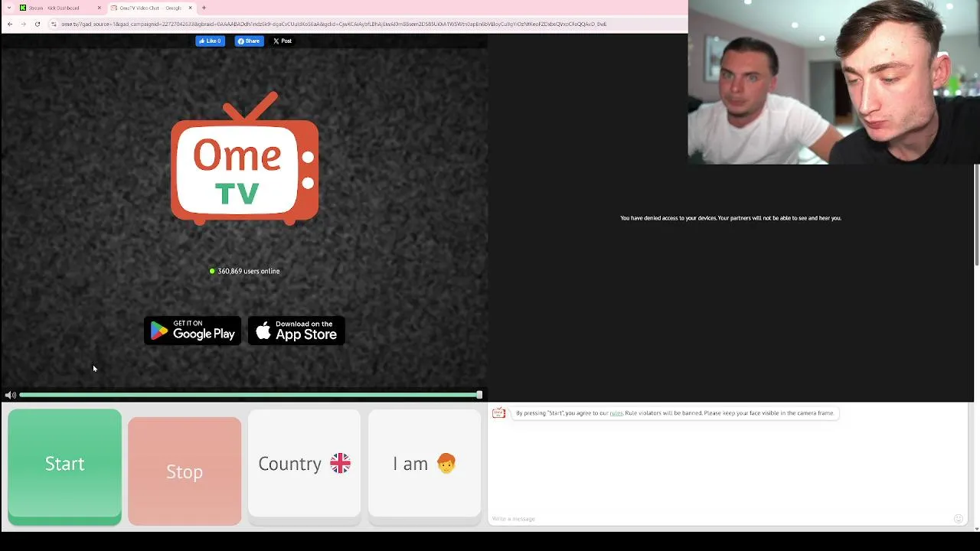Post OmeTV to X
The image size is (980, 551).
283,41
